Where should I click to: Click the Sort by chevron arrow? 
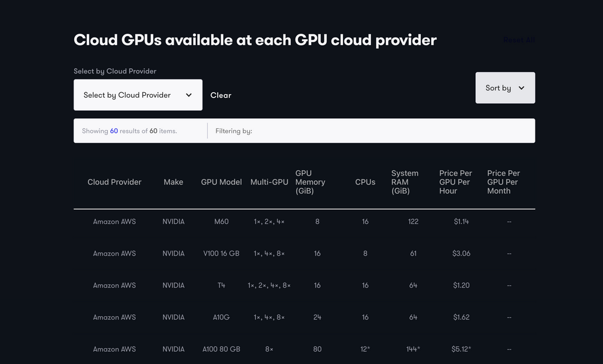[x=522, y=87]
